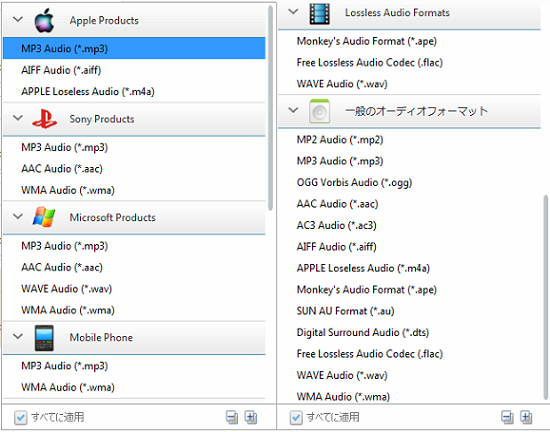
Task: Select AAC Audio (*.aac) under Sony Products
Action: (134, 169)
